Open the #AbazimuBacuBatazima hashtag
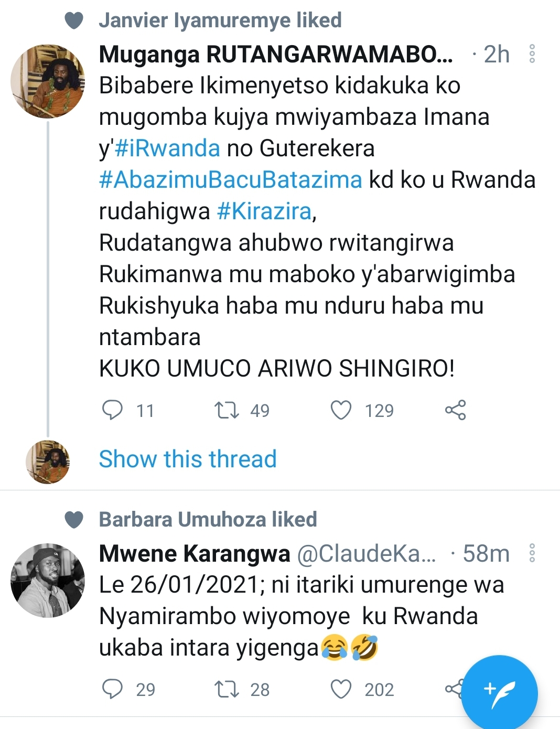 coord(231,180)
